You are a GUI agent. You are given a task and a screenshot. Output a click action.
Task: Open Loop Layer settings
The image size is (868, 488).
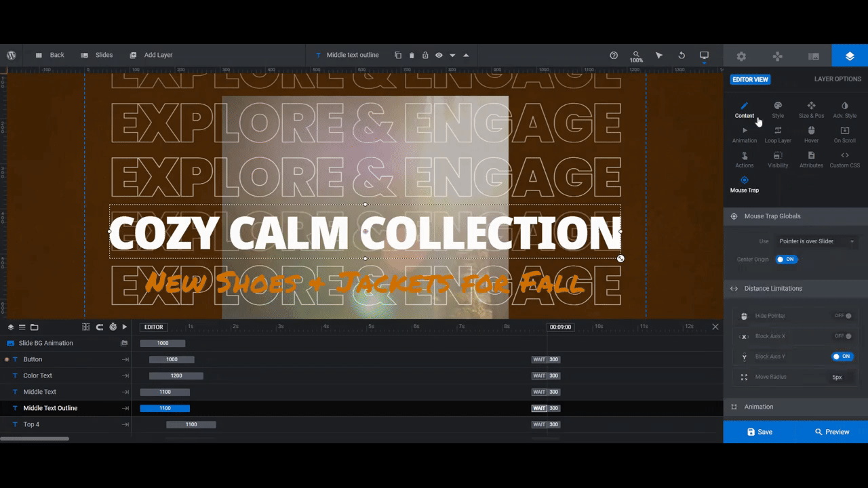click(x=778, y=135)
